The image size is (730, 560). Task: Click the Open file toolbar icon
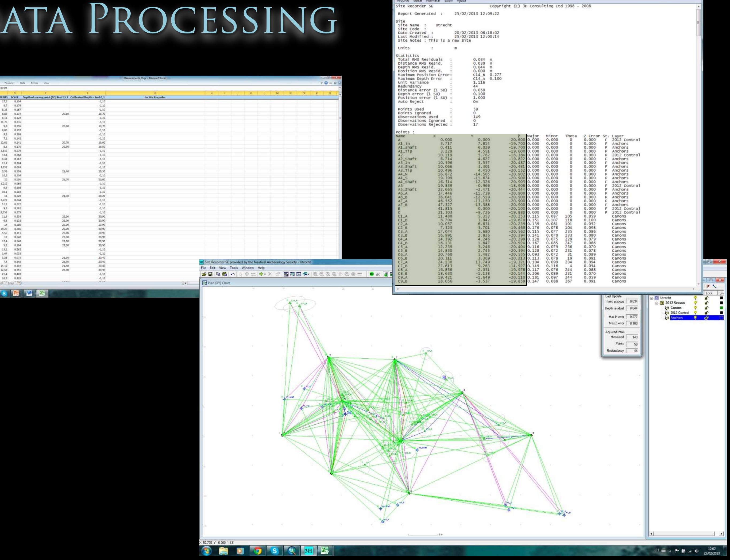pyautogui.click(x=204, y=274)
